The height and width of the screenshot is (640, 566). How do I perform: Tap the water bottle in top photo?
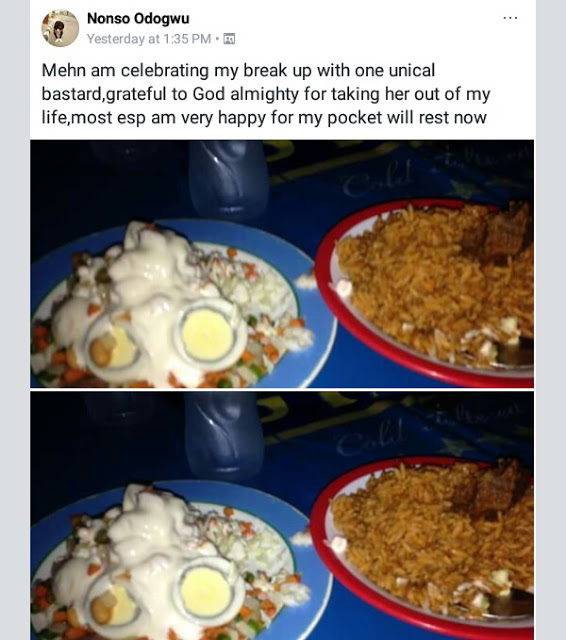229,180
